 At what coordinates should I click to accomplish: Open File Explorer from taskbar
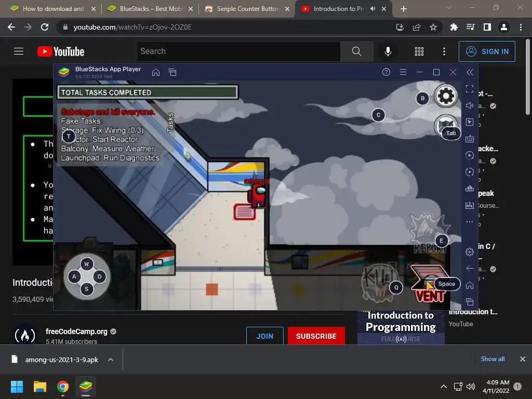point(40,387)
